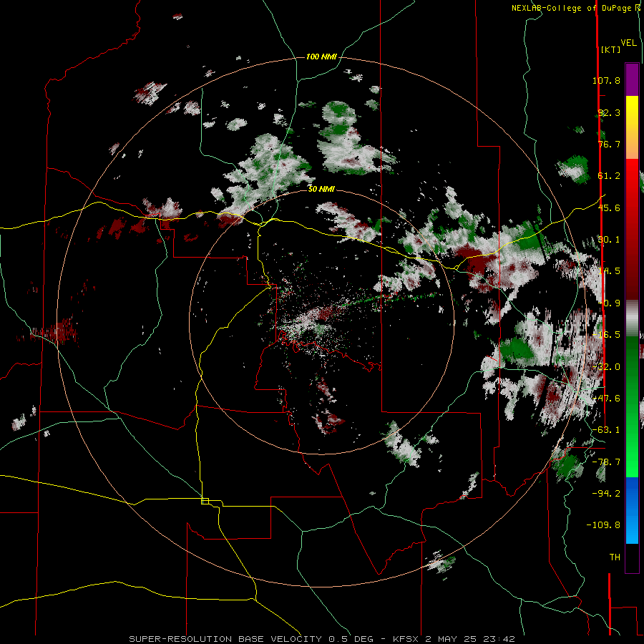Image resolution: width=644 pixels, height=644 pixels.
Task: Click the TH legend label
Action: click(615, 557)
